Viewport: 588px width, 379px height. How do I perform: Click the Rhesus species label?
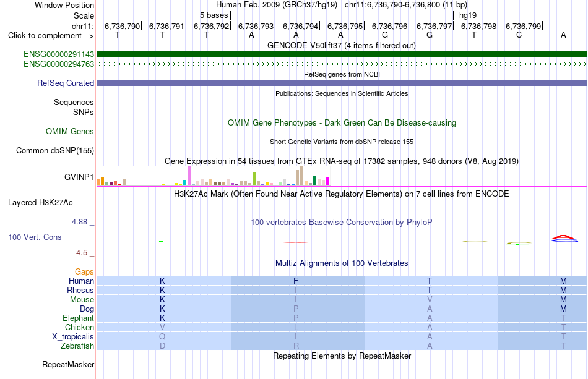[x=80, y=290]
